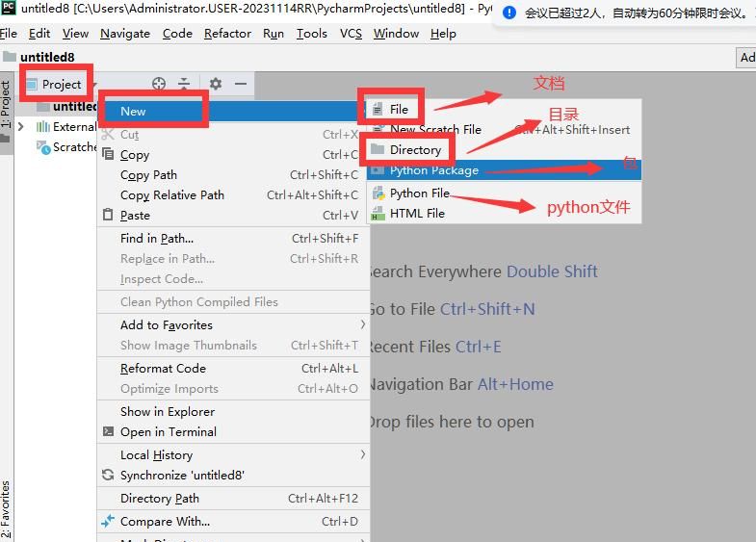Image resolution: width=756 pixels, height=542 pixels.
Task: Expand the Add to Favorites submenu
Action: point(362,325)
